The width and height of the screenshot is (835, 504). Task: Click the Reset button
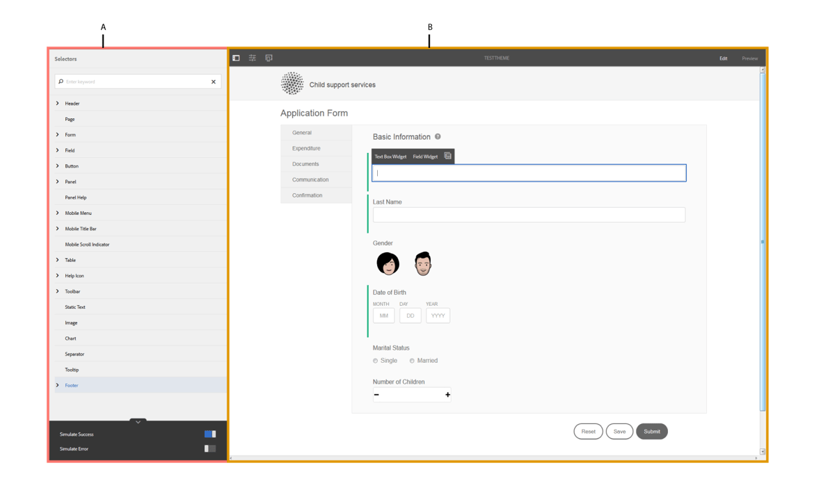(x=588, y=431)
